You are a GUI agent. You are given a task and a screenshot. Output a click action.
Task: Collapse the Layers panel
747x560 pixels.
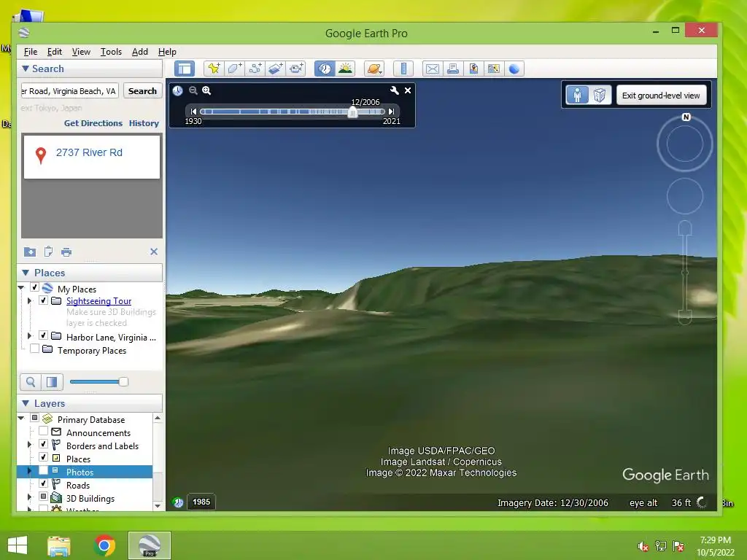click(x=26, y=403)
